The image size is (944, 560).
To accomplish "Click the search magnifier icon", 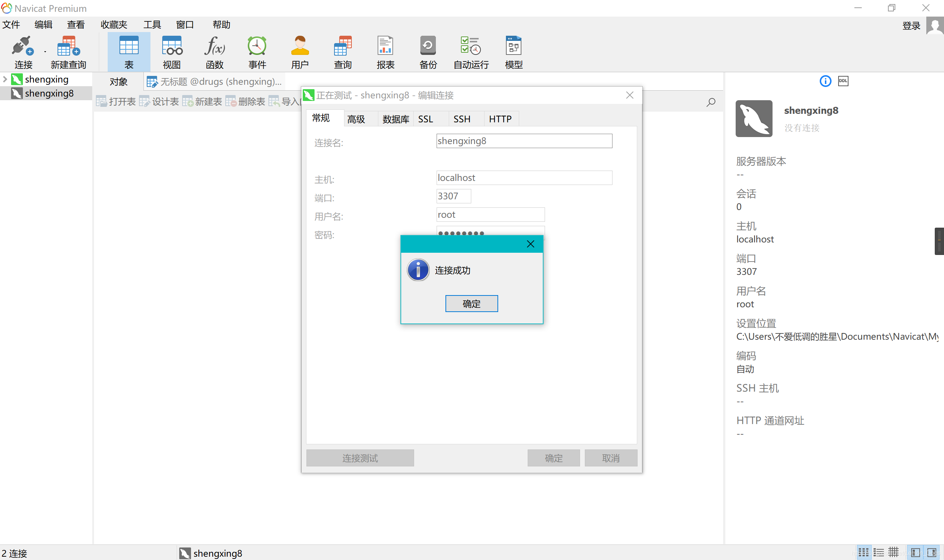I will tap(711, 102).
